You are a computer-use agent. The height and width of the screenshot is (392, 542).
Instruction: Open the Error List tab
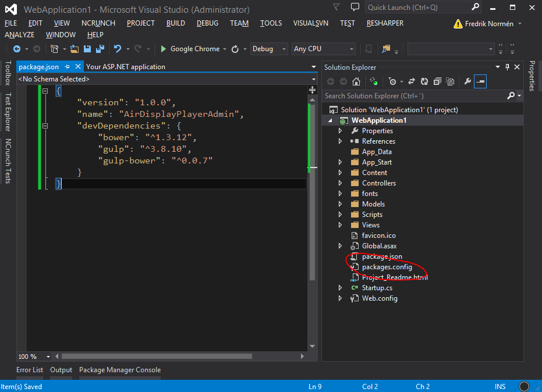pyautogui.click(x=30, y=370)
